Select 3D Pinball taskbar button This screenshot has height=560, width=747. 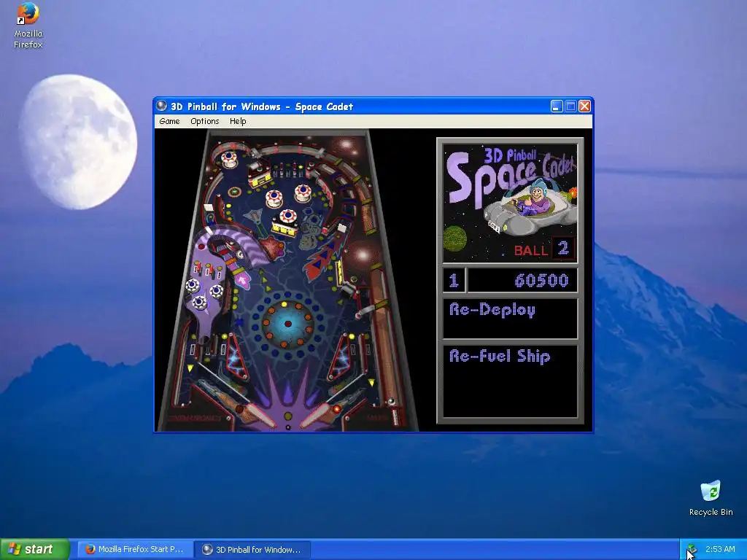[253, 550]
